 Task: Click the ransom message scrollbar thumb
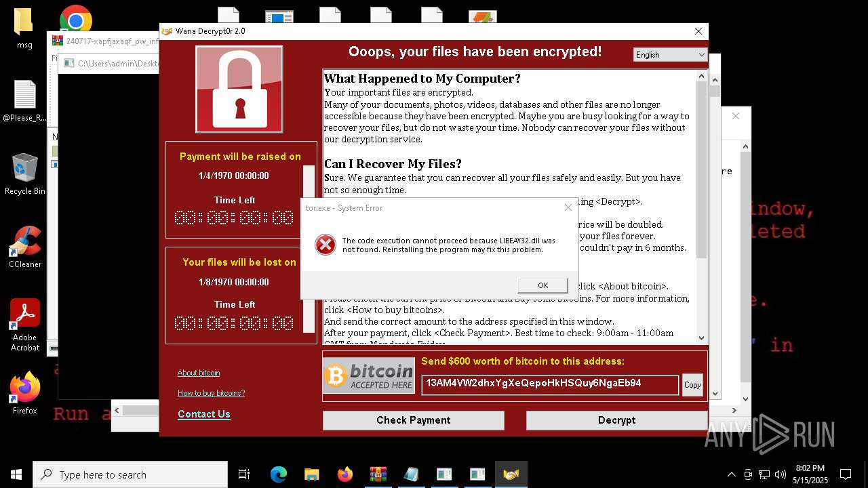pyautogui.click(x=701, y=169)
